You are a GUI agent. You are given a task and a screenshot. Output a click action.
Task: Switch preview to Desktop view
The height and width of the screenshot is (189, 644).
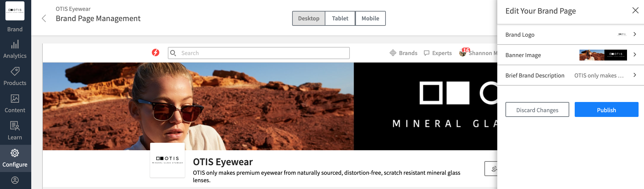[x=309, y=18]
